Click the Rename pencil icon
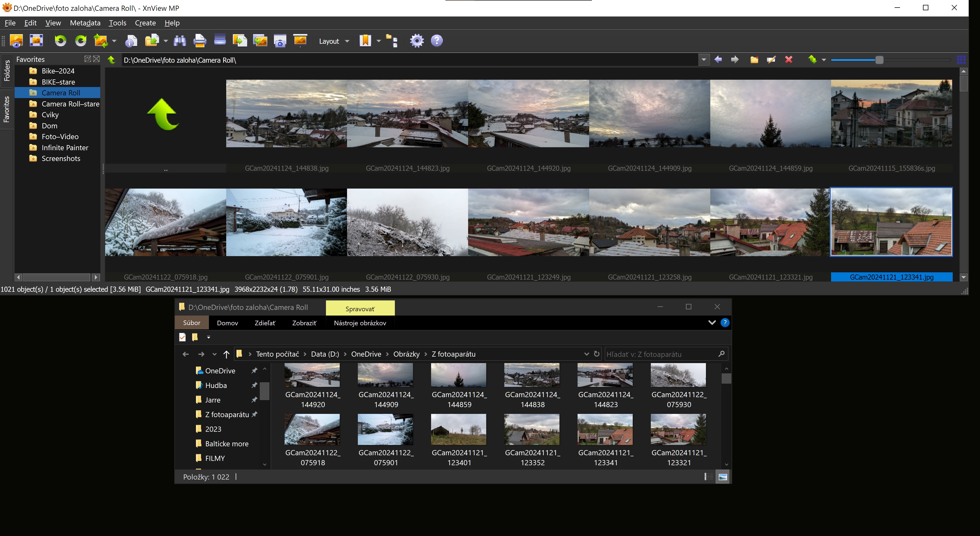980x536 pixels. pos(771,60)
